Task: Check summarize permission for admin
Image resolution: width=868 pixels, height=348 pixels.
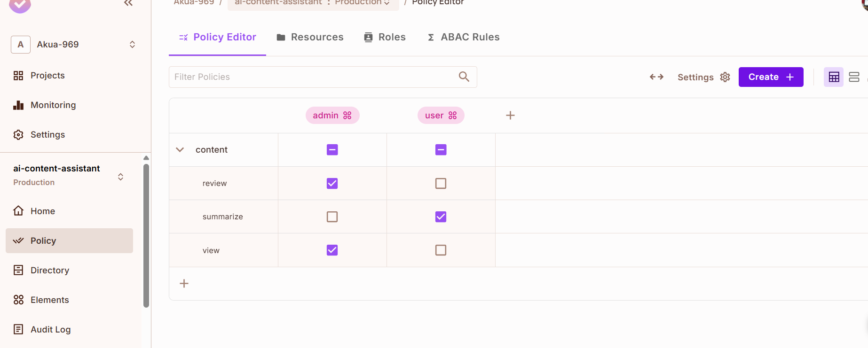Action: (x=332, y=217)
